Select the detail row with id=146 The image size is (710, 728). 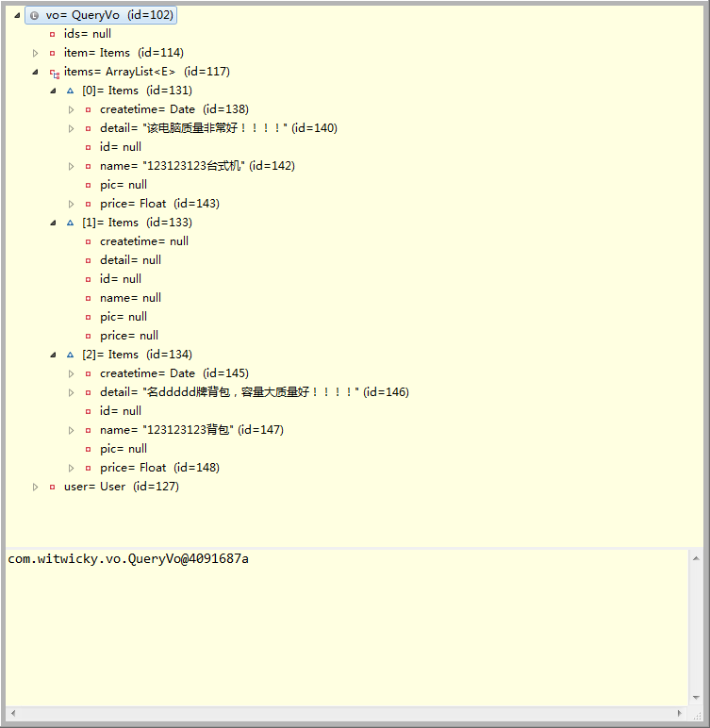click(x=255, y=392)
